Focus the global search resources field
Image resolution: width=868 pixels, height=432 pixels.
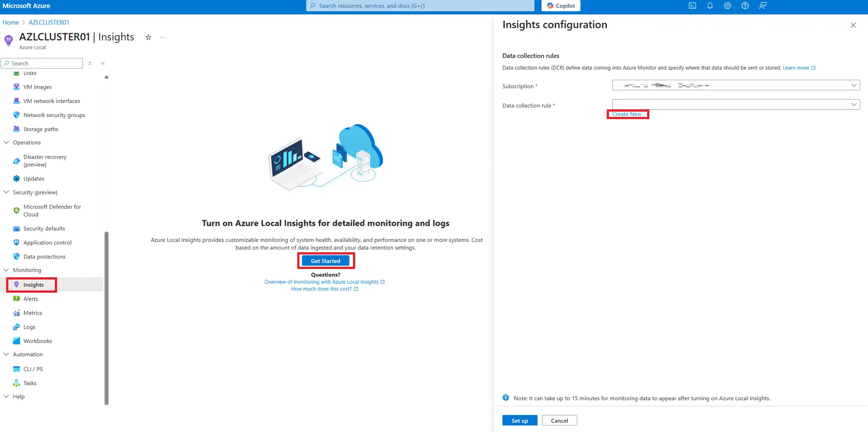pyautogui.click(x=420, y=6)
